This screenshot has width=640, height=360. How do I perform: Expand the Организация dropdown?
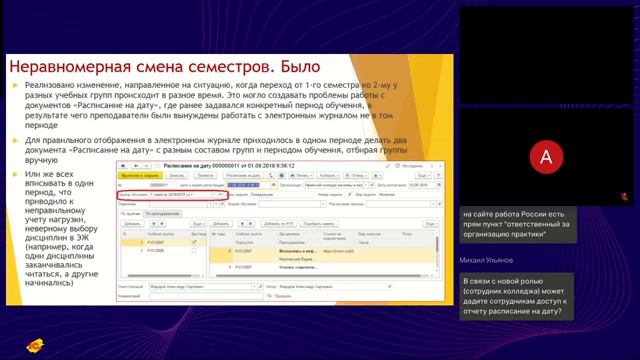[x=365, y=185]
